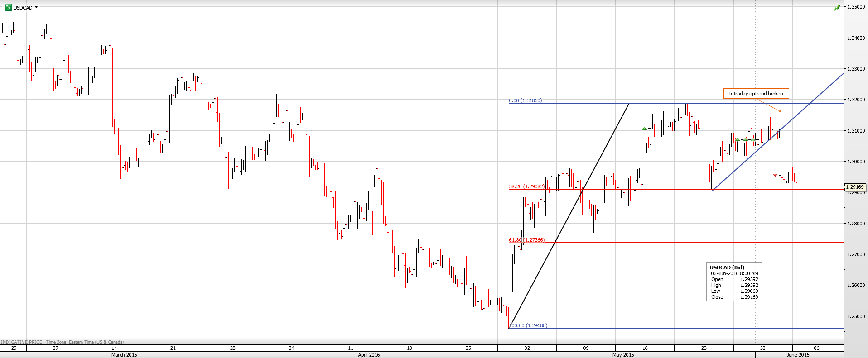The width and height of the screenshot is (868, 358).
Task: Select the 'Intraday uptrend broken' annotation box
Action: tap(756, 94)
